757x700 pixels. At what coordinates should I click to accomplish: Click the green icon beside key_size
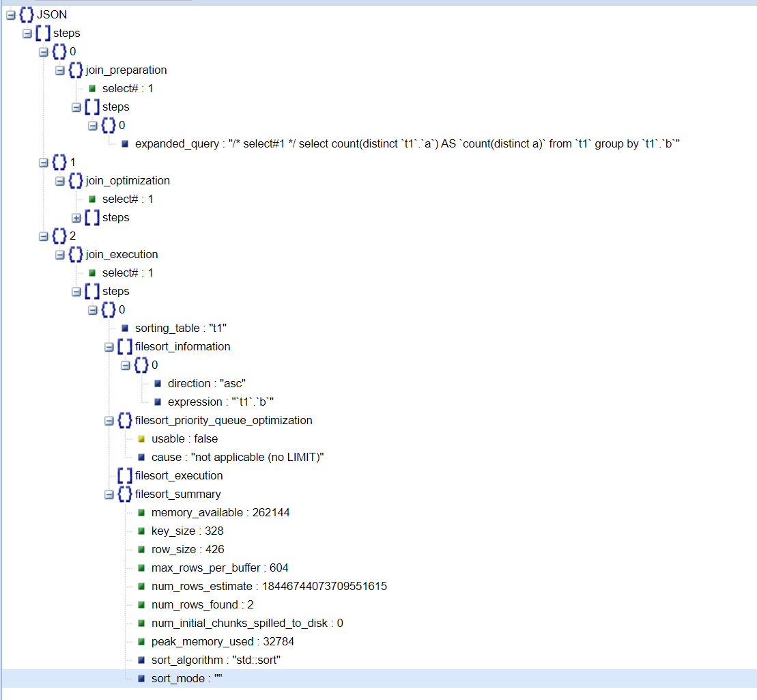(141, 531)
